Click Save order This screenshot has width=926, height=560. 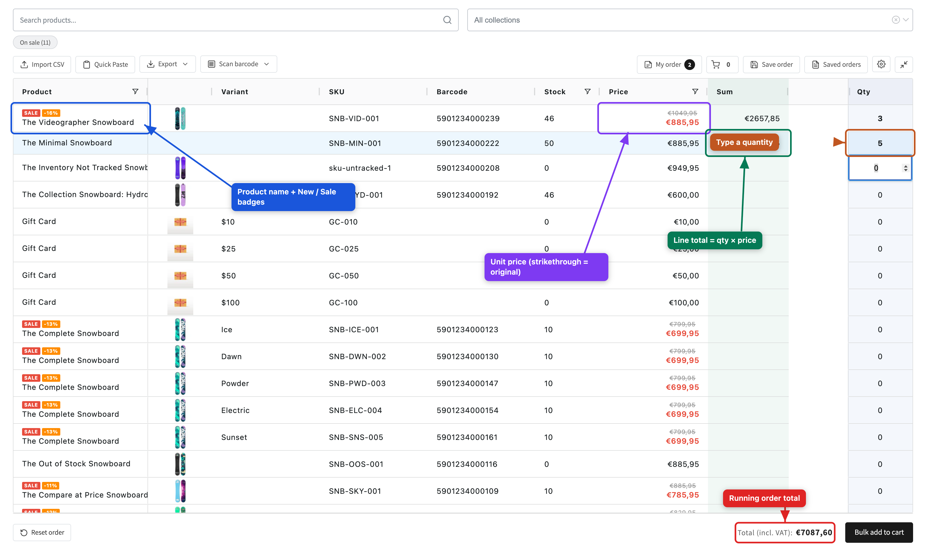[x=771, y=64]
